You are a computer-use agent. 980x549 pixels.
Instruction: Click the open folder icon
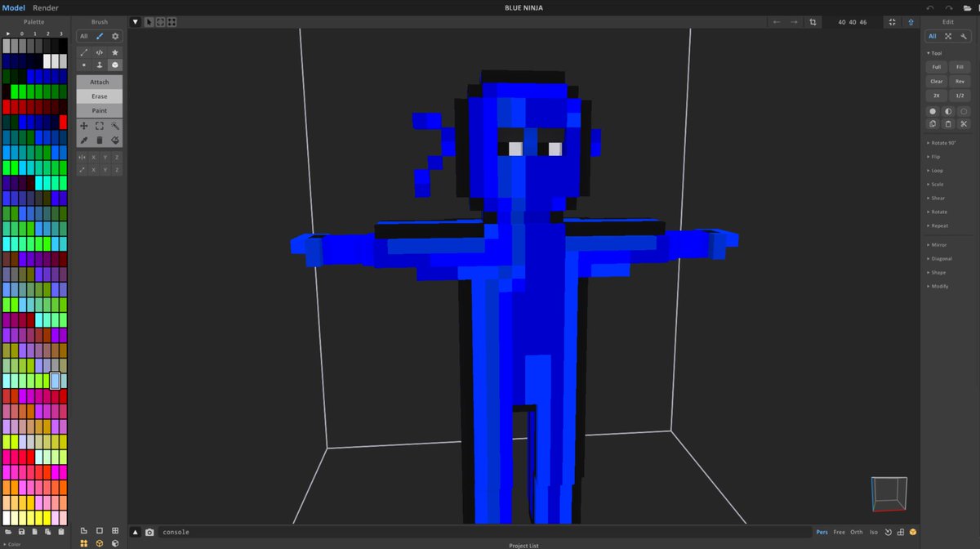969,8
